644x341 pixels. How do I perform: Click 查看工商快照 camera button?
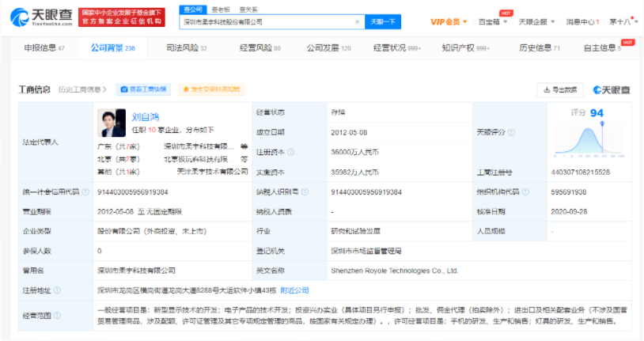point(143,89)
